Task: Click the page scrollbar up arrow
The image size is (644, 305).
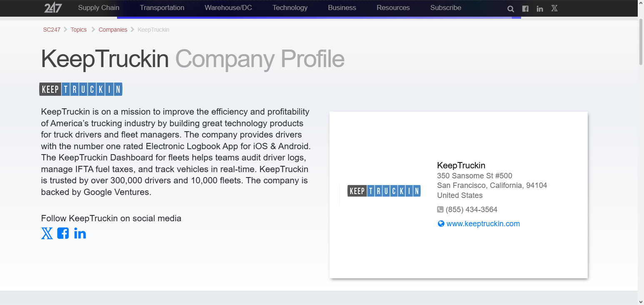Action: pos(641,3)
